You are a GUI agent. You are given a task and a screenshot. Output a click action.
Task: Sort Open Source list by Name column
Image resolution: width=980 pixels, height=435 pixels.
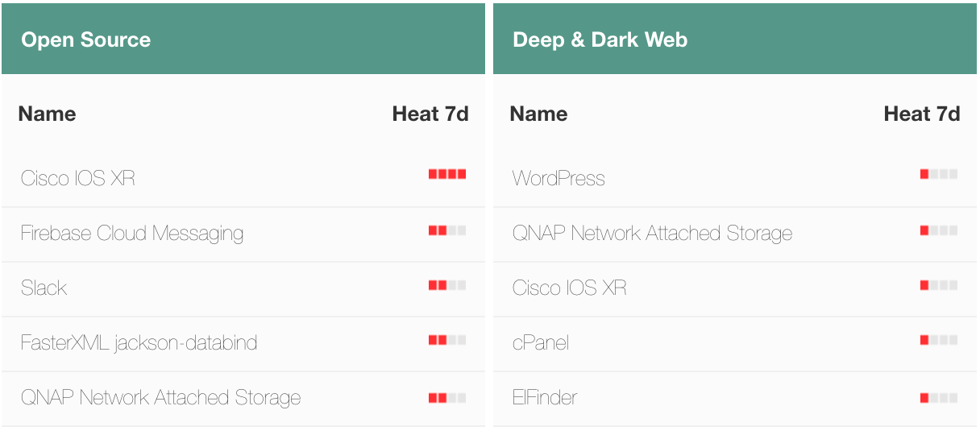(47, 114)
